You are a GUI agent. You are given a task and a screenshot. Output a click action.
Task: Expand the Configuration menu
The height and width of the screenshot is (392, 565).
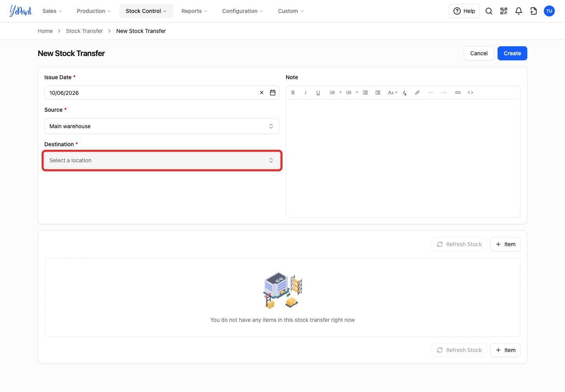coord(242,11)
